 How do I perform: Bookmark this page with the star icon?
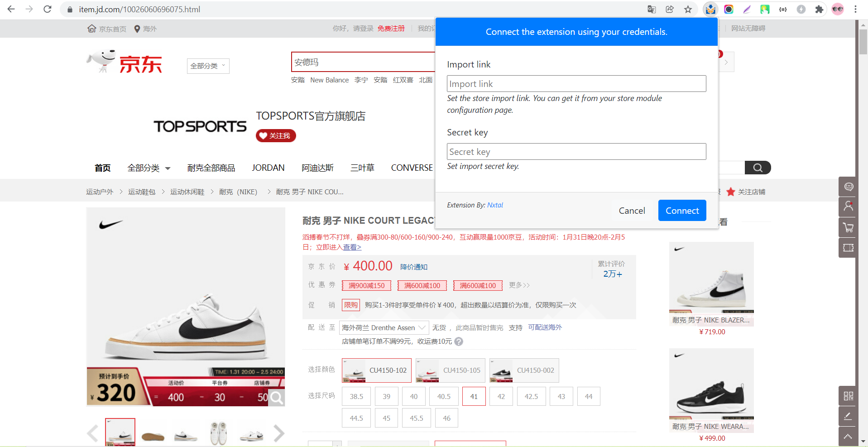(x=688, y=9)
